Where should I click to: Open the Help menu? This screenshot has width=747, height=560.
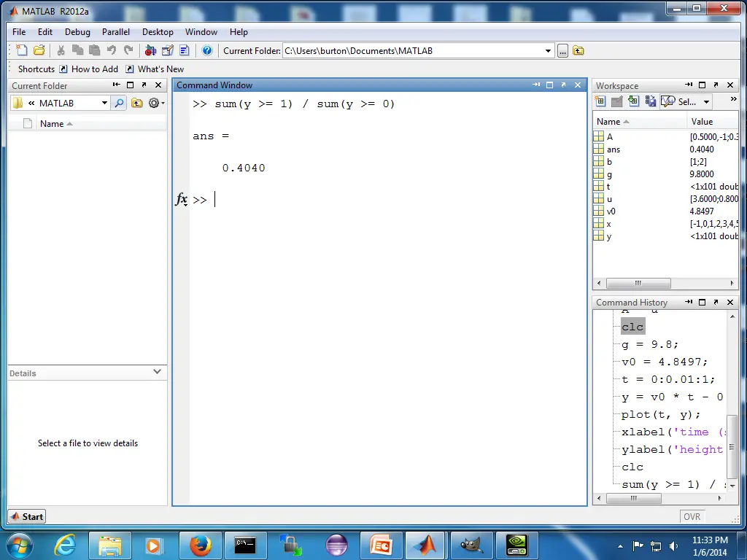(x=239, y=32)
